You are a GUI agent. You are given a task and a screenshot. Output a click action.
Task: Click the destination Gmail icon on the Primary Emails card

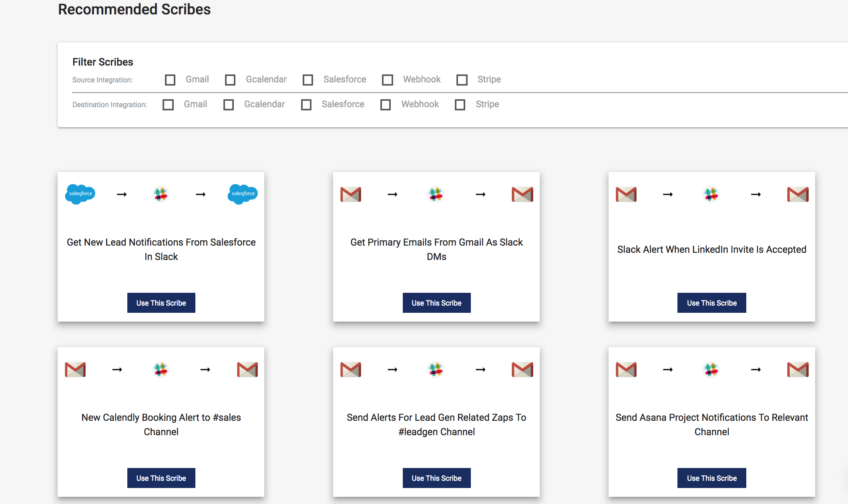522,194
